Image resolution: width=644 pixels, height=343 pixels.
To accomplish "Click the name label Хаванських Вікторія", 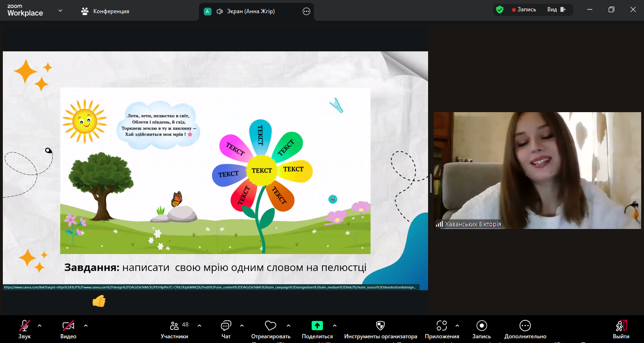I will point(473,225).
